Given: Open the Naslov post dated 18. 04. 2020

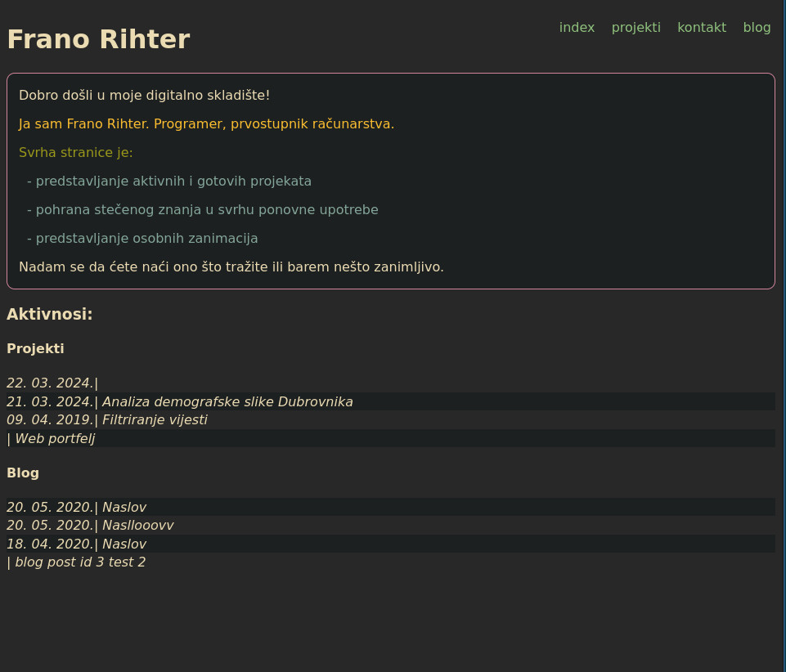Looking at the screenshot, I should (x=124, y=544).
